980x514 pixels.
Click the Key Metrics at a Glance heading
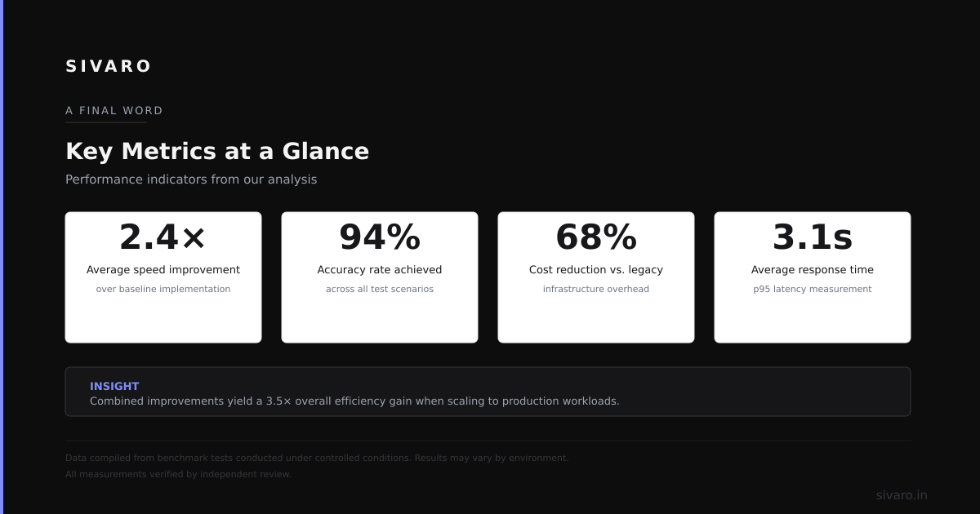(217, 151)
